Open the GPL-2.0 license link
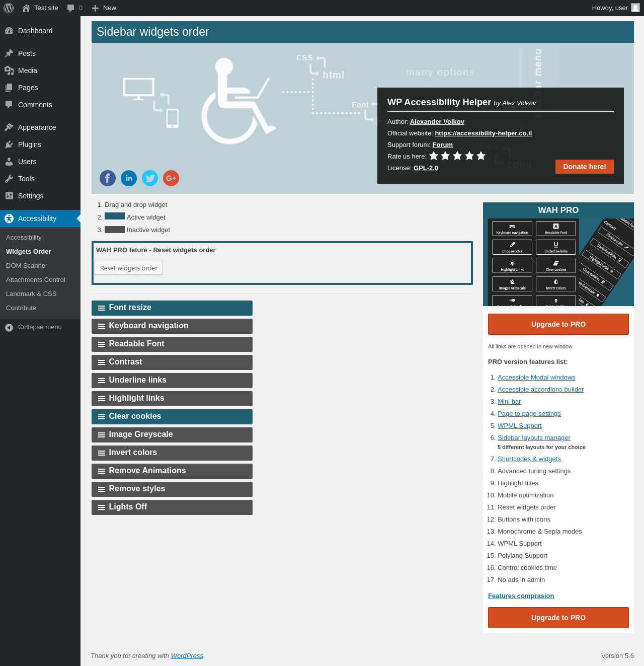The image size is (644, 666). [426, 168]
